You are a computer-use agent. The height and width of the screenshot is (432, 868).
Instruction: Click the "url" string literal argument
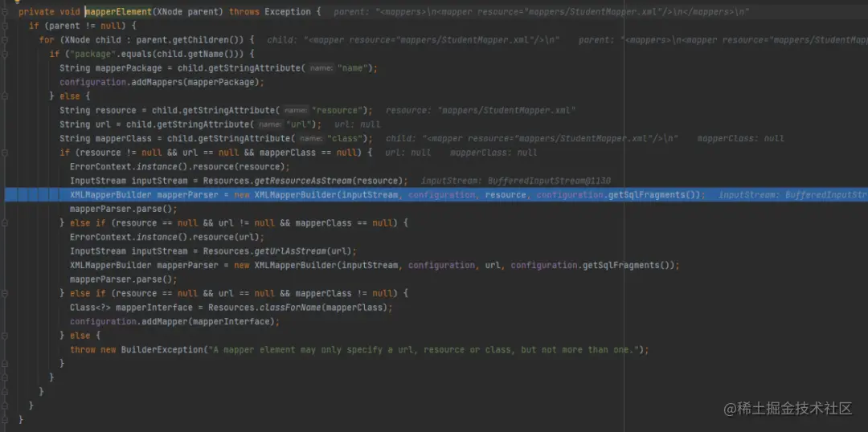tap(299, 124)
